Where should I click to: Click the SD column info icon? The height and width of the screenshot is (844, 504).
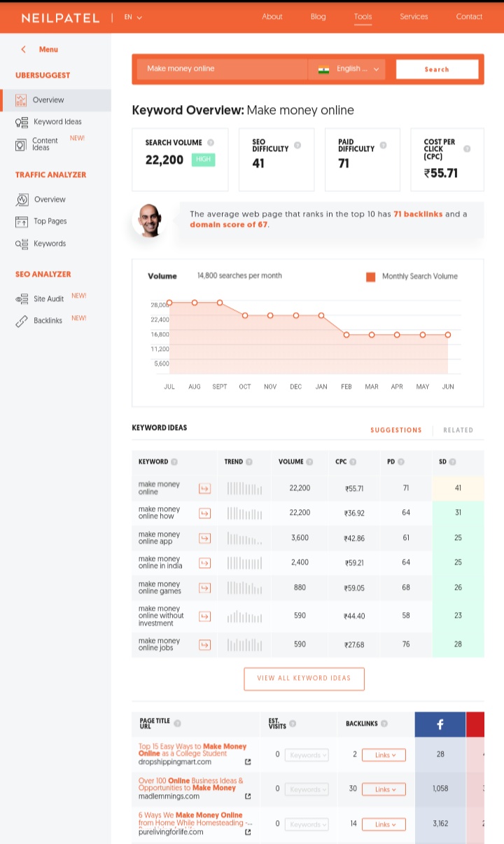[453, 462]
